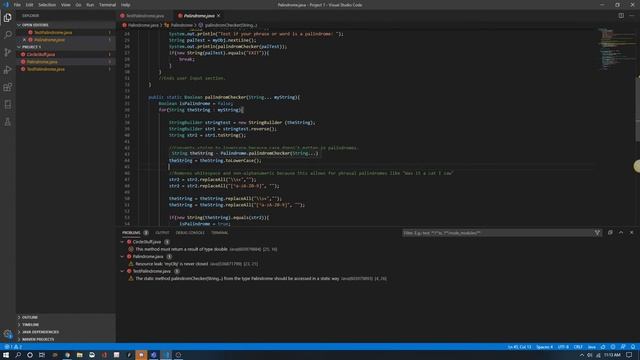Image resolution: width=640 pixels, height=360 pixels.
Task: Open File Explorer from the taskbar
Action: (80, 355)
